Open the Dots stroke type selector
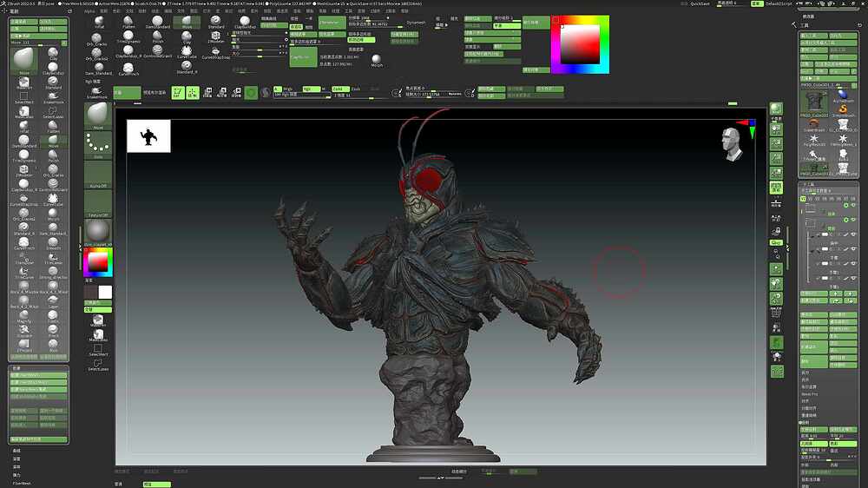Image resolution: width=868 pixels, height=488 pixels. point(98,145)
